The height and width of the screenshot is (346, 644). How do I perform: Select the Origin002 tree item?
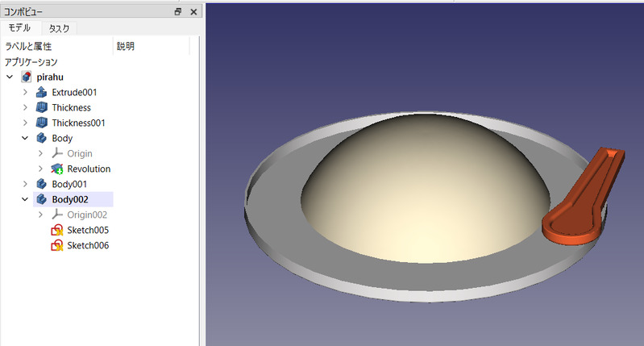87,215
